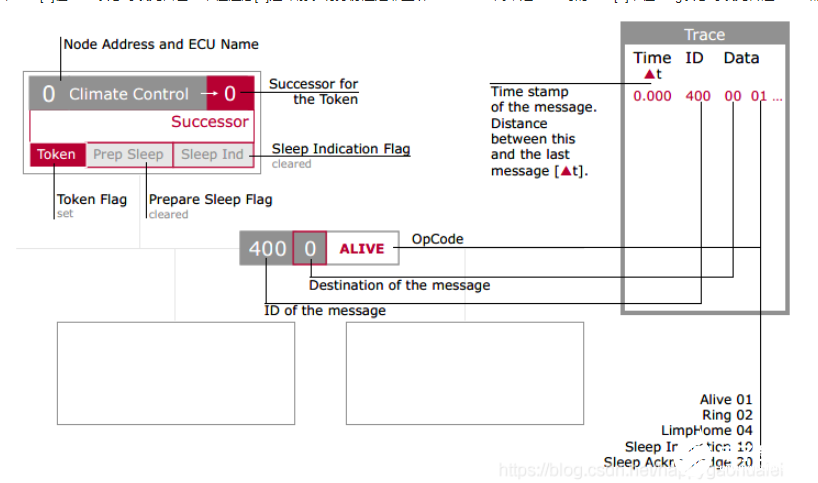
Task: Click the left empty rectangle box
Action: point(175,374)
